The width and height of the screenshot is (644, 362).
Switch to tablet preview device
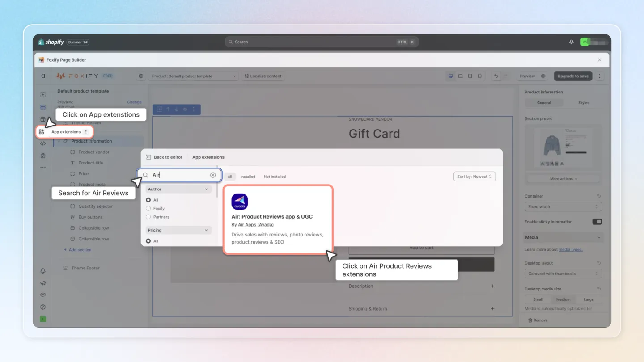click(470, 76)
